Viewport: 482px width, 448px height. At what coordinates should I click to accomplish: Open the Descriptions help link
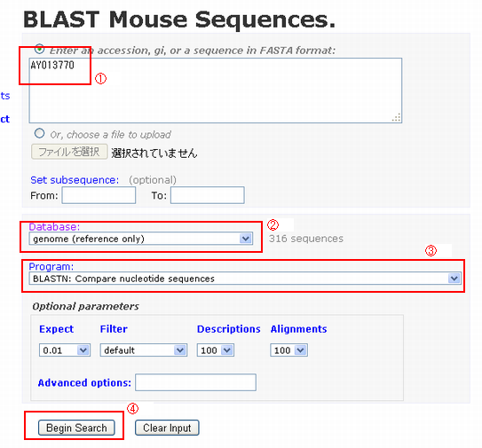229,329
